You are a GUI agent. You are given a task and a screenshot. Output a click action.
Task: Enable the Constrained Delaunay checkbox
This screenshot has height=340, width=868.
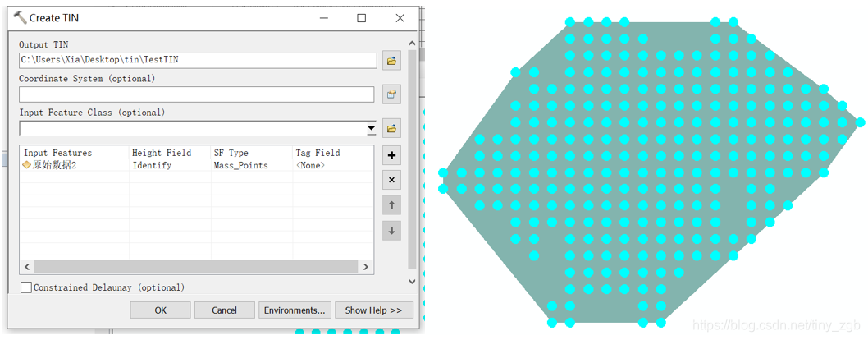pos(26,287)
